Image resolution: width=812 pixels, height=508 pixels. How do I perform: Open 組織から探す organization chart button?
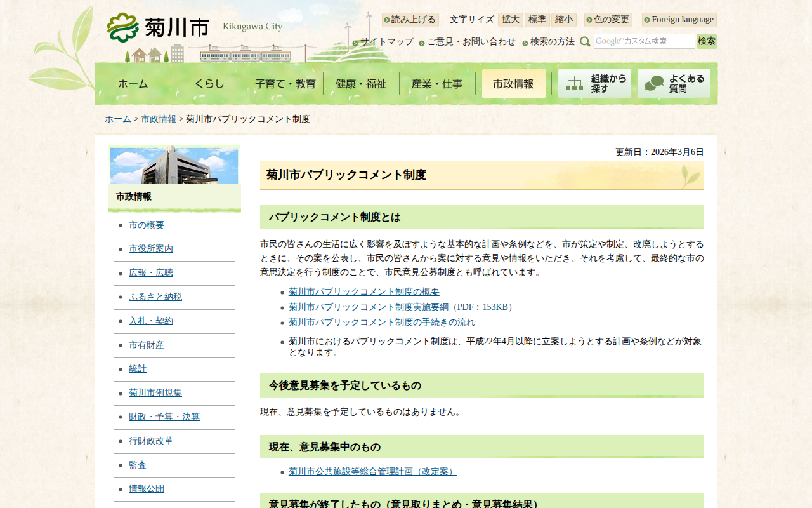(594, 84)
